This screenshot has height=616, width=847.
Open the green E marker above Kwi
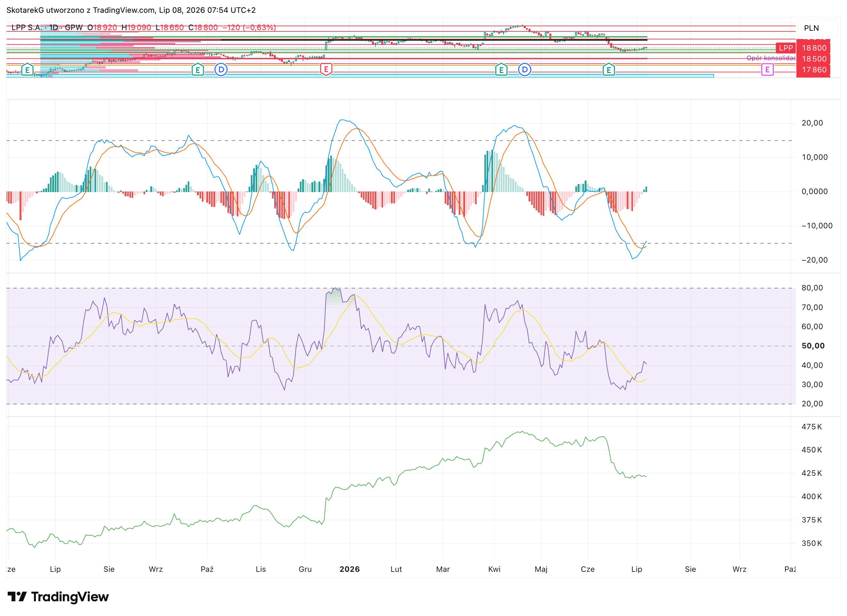[501, 69]
